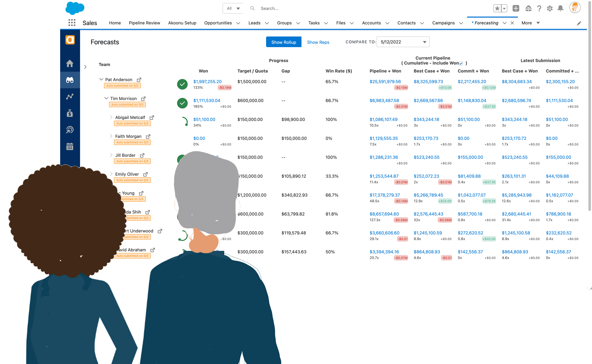Open the trend line chart sidebar icon
592x364 pixels.
[x=70, y=97]
